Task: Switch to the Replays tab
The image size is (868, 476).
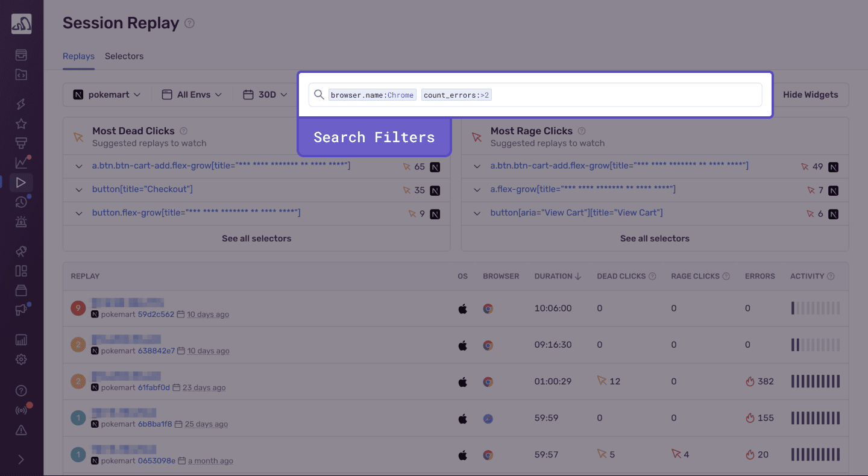Action: coord(78,56)
